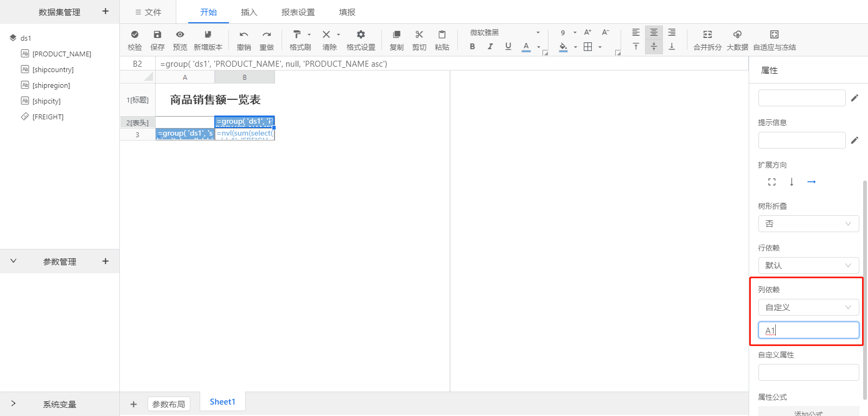Click the 新增版本 new version icon
Screen dimensions: 868x416
(208, 34)
